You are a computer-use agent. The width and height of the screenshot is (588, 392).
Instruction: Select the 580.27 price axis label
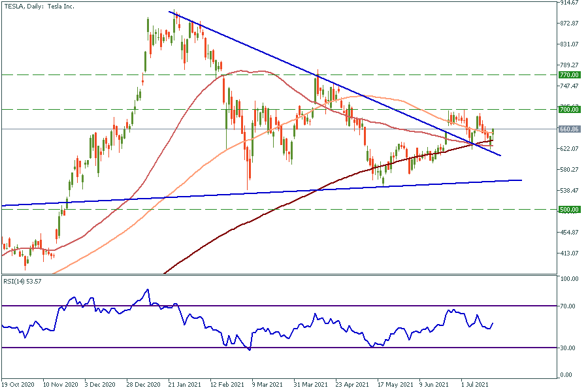coord(570,170)
